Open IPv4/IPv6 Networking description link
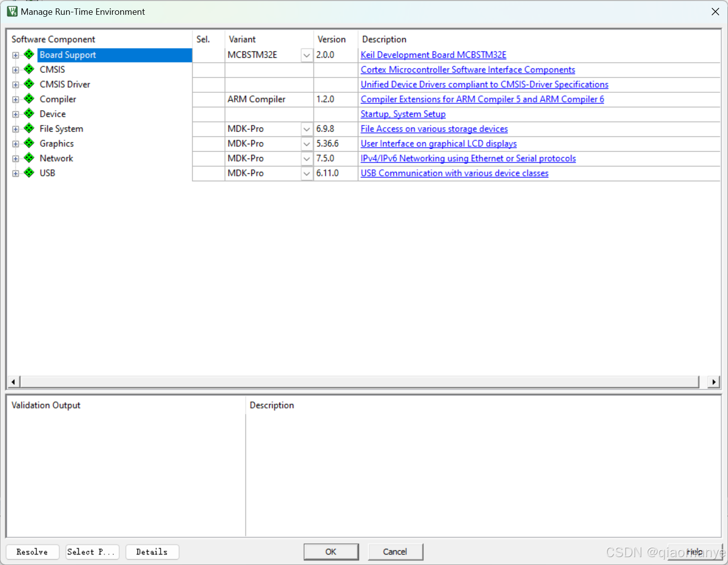728x565 pixels. pos(468,158)
